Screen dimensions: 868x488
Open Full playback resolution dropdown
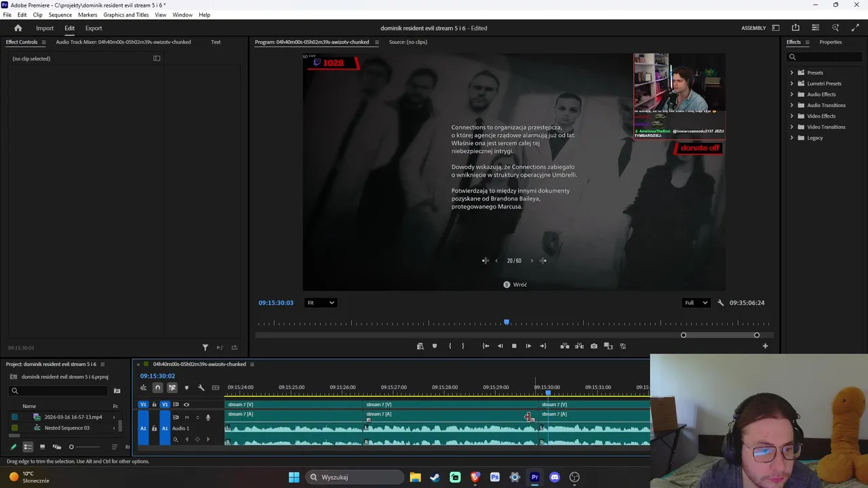(x=696, y=303)
